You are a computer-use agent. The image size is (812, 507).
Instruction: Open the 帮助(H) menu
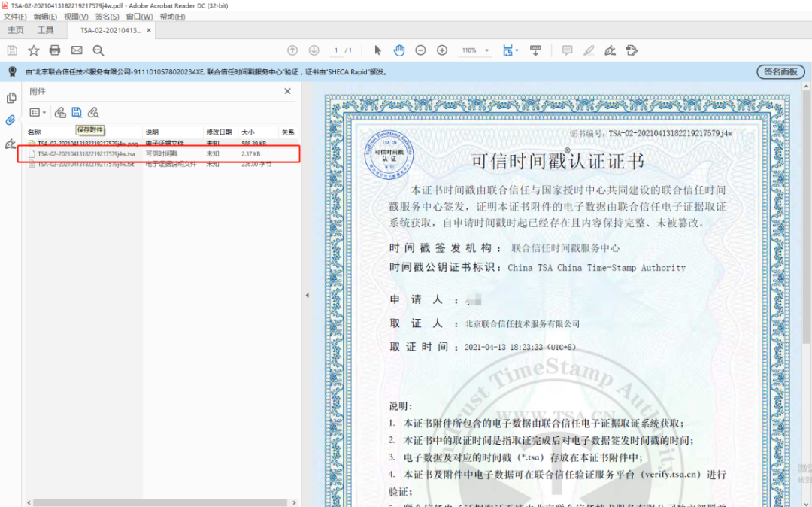tap(172, 17)
